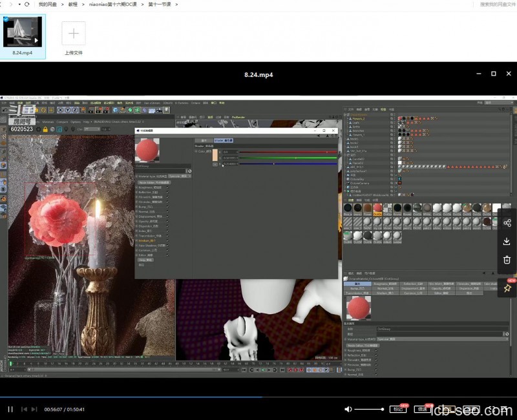517x420 pixels.
Task: Click the plus upload file icon
Action: (x=73, y=34)
